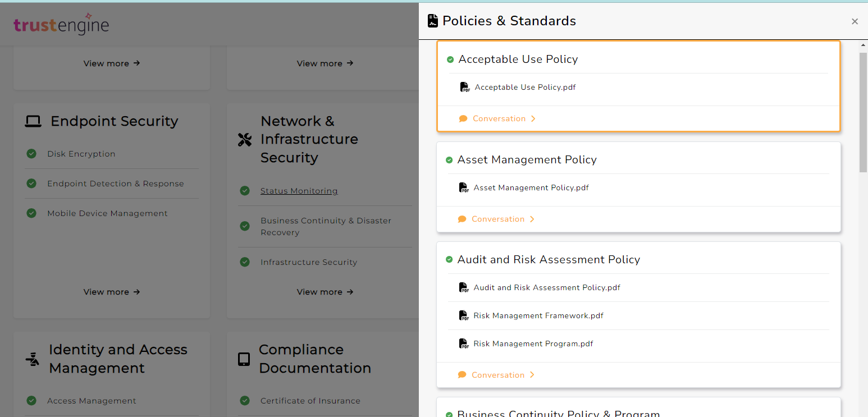Click the green check beside Mobile Device Management
The image size is (868, 417).
[x=31, y=213]
